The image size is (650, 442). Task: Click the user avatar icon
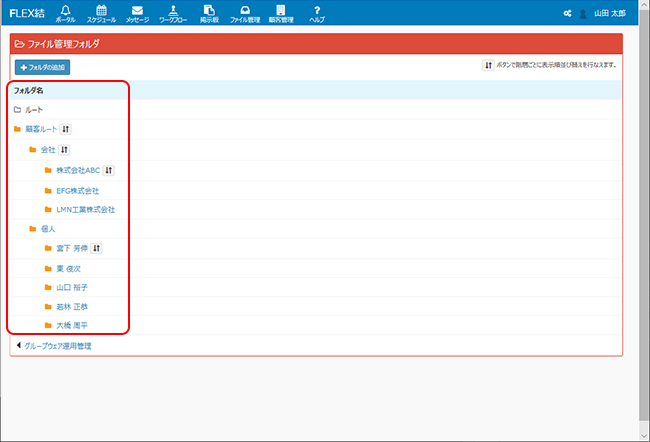click(583, 14)
